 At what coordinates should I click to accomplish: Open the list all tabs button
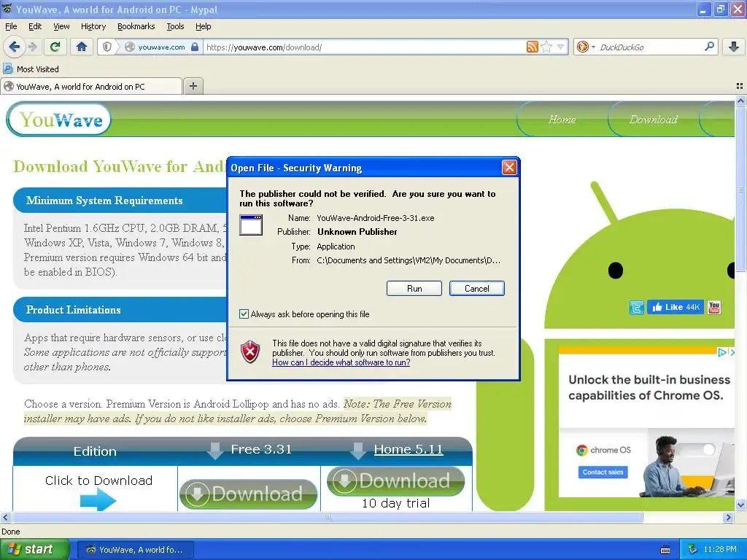coord(740,86)
